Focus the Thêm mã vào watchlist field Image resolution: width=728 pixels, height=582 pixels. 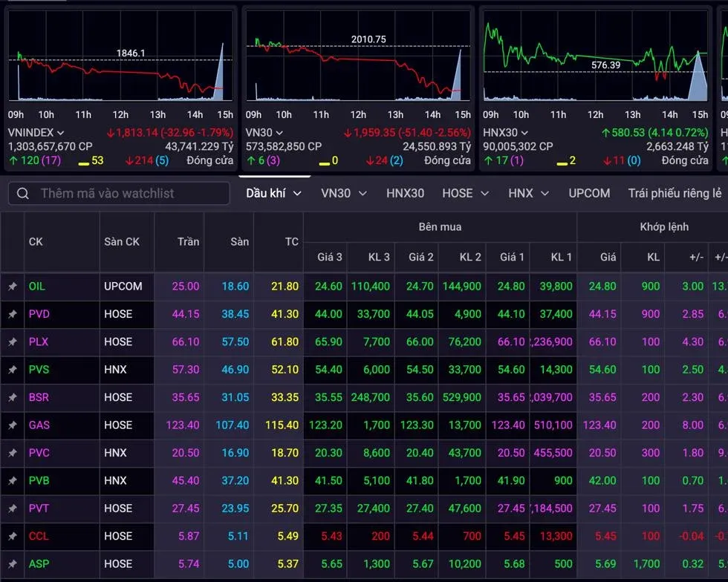119,194
